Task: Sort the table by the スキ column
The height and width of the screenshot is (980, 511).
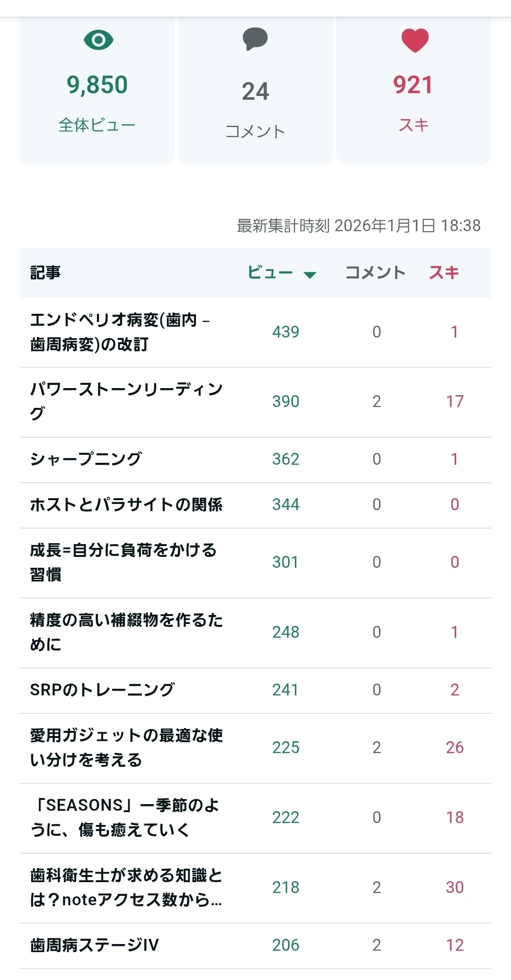Action: tap(444, 272)
